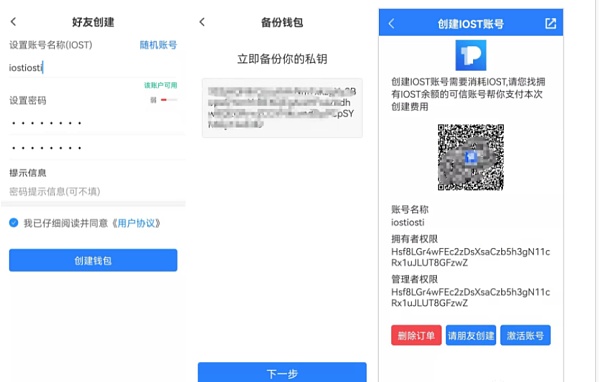Focus the confirm password field

tap(93, 147)
